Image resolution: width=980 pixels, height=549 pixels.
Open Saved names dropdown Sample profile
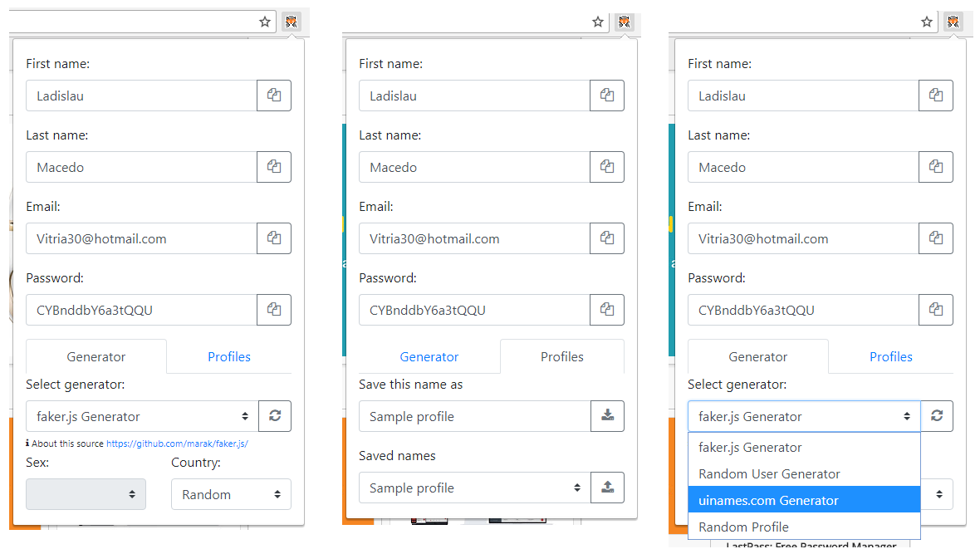tap(475, 488)
